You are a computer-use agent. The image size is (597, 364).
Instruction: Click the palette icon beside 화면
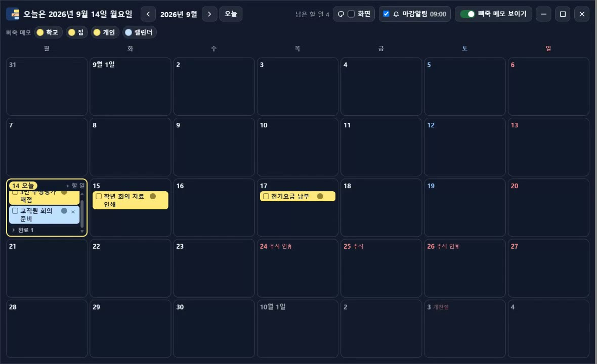pos(341,14)
